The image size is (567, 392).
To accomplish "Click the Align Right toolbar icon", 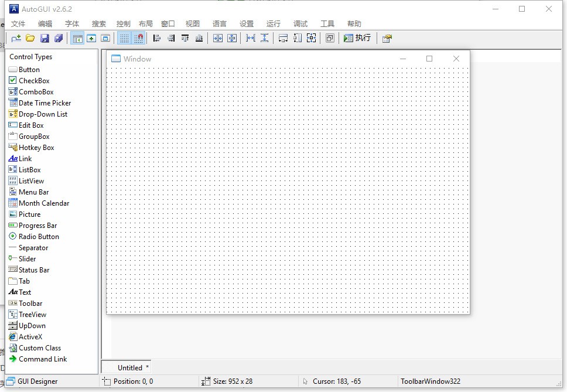I will [171, 38].
